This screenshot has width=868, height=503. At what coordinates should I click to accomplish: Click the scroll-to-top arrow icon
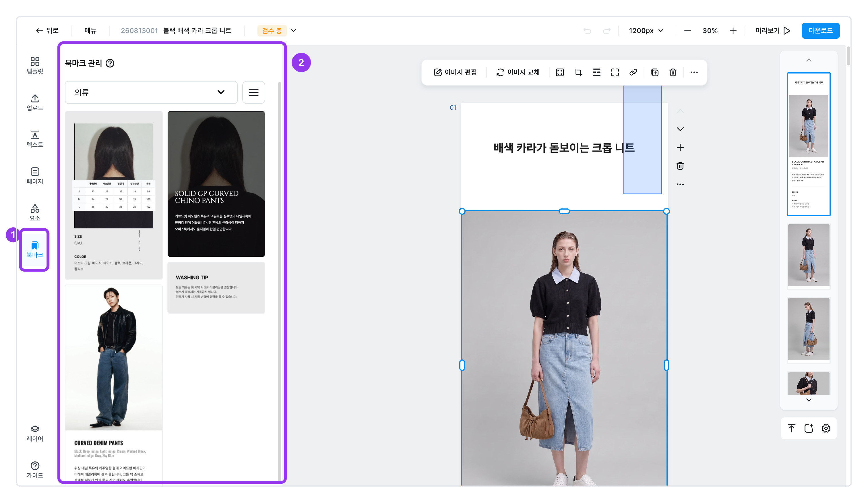[x=791, y=428]
